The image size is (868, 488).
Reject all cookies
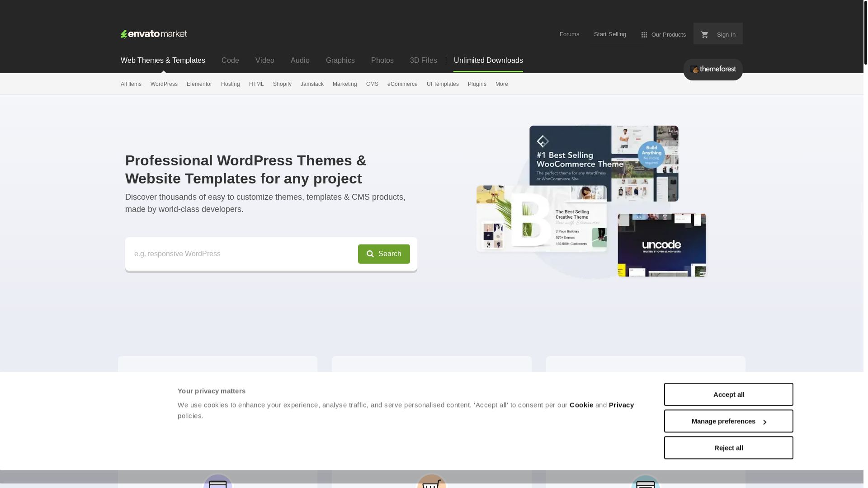point(728,448)
